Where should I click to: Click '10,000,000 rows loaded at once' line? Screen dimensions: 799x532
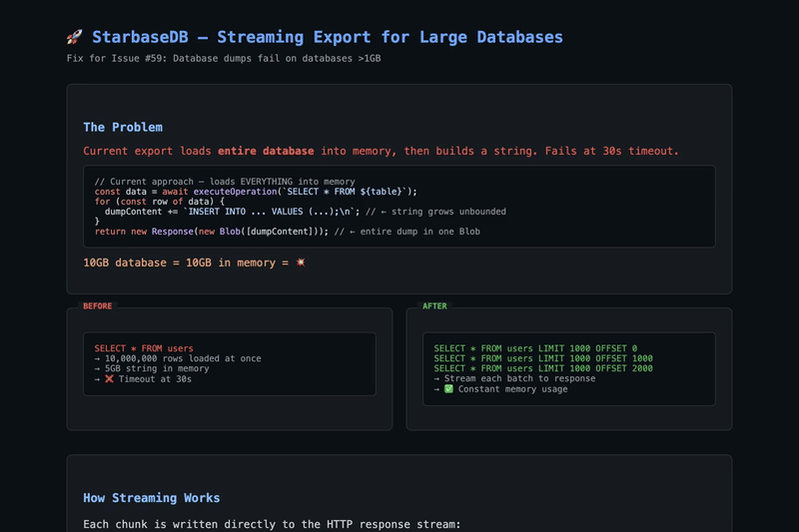coord(178,358)
